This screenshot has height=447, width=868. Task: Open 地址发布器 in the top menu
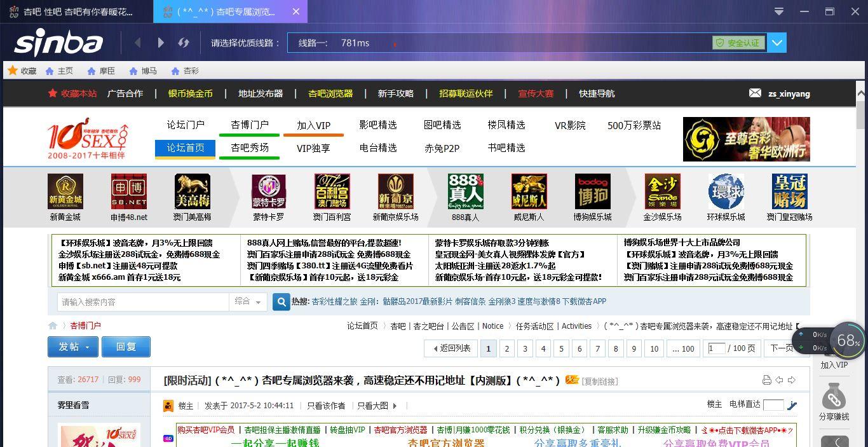261,93
